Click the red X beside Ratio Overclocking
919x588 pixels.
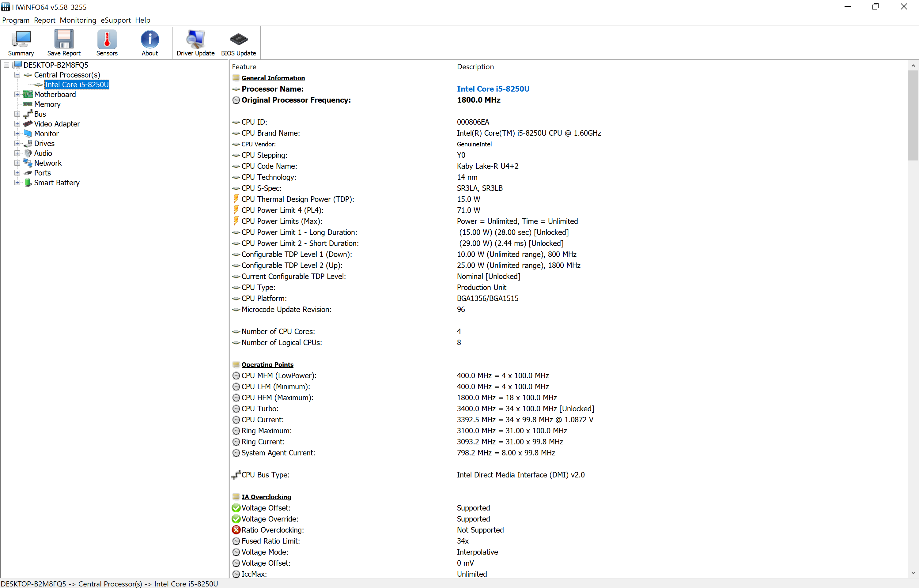[236, 530]
